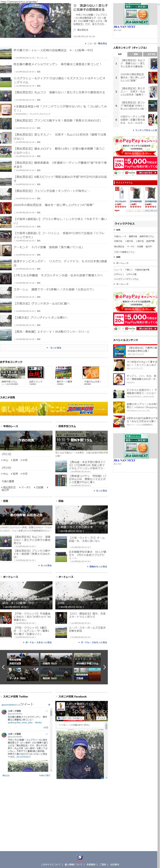The height and width of the screenshot is (868, 160).
Task: Expand 今週のレース section header arrow
Action: 1,426
